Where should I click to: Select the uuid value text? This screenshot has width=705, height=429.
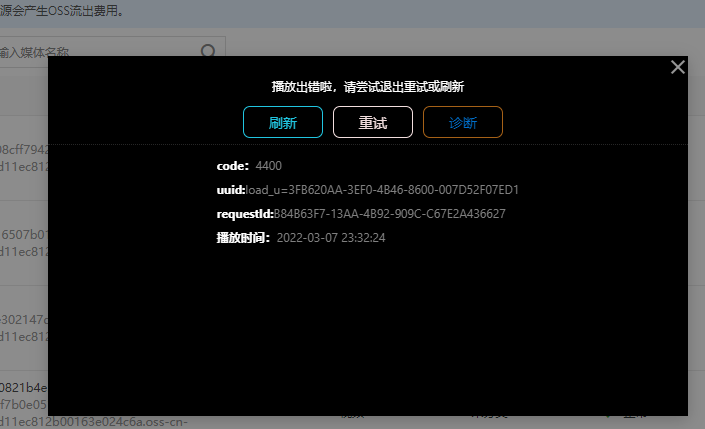(x=382, y=190)
